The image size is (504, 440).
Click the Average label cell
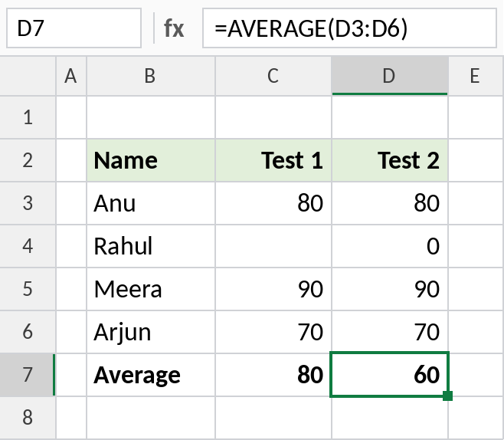tap(151, 375)
